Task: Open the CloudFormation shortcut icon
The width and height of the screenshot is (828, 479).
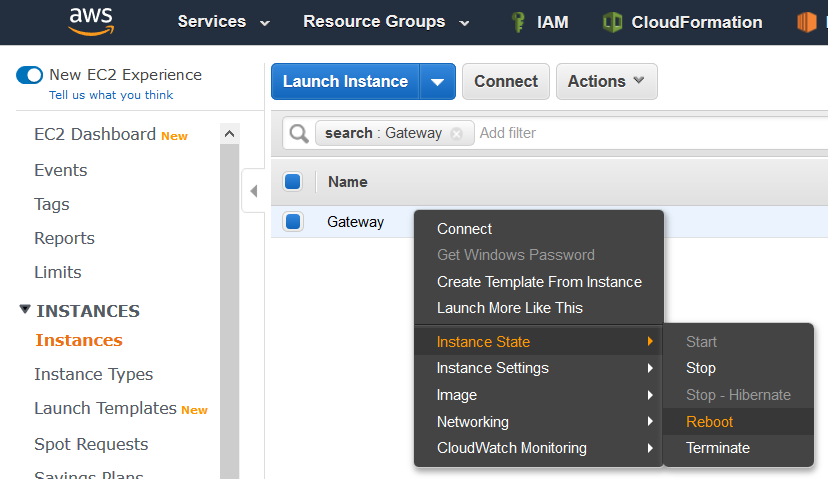Action: point(612,22)
